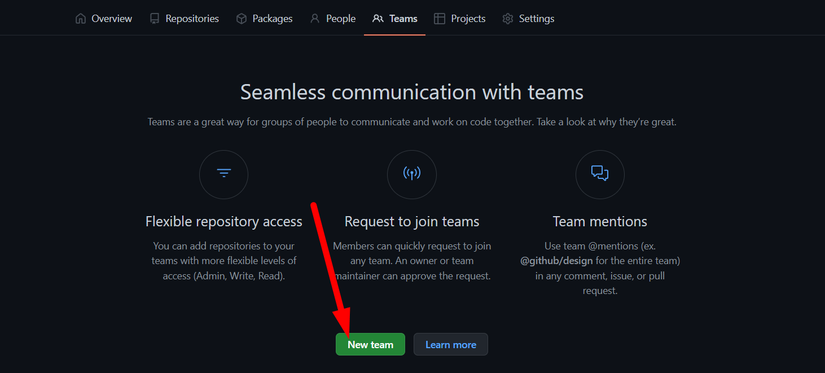This screenshot has width=825, height=373.
Task: Click the Settings gear icon
Action: [508, 18]
